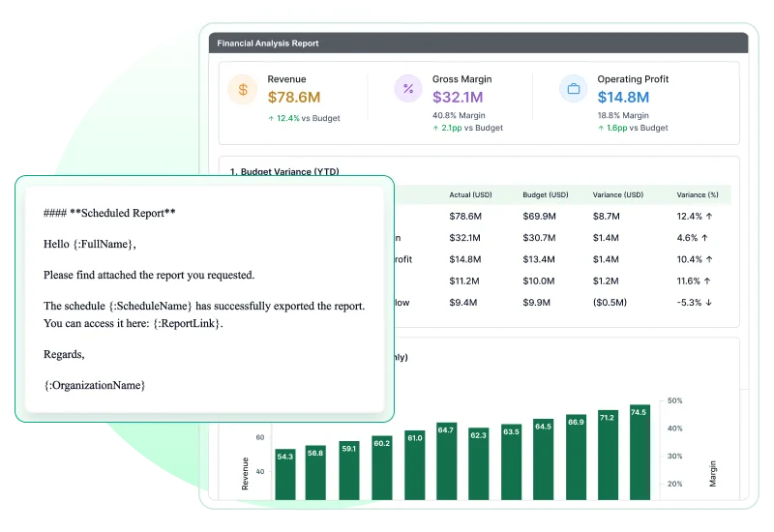Click the 2.1pp vs Budget indicator
The image size is (774, 532).
tap(467, 128)
